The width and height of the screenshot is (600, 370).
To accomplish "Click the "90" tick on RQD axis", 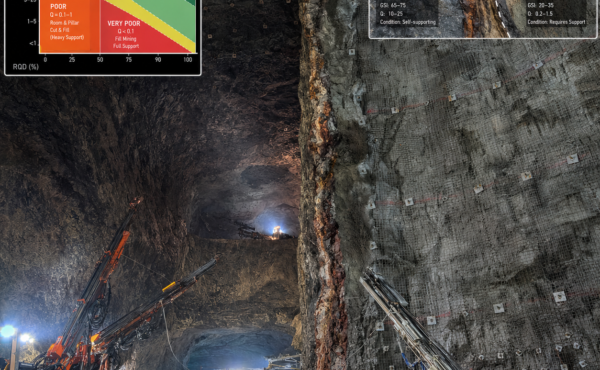I will pos(158,59).
